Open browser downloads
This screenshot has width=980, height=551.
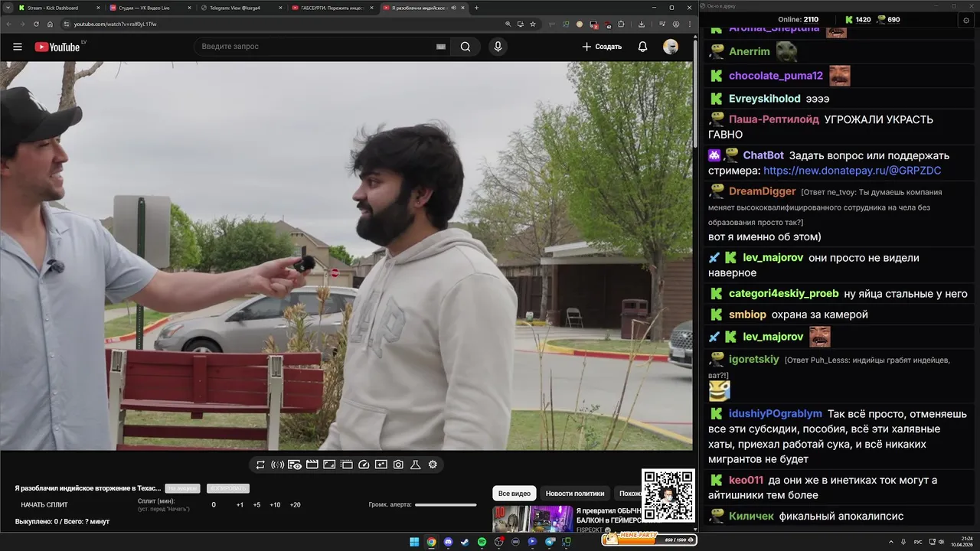[642, 24]
